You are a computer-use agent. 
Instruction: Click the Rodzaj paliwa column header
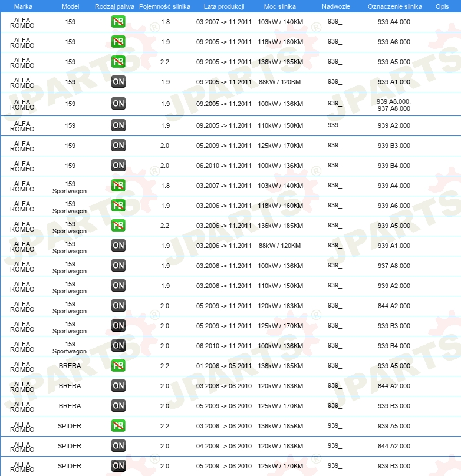tap(114, 6)
